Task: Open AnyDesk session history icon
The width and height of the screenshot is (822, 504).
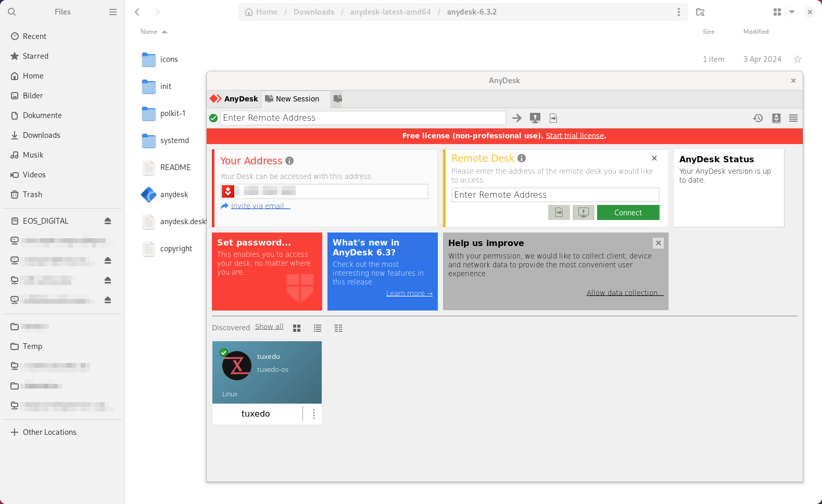Action: click(x=758, y=118)
